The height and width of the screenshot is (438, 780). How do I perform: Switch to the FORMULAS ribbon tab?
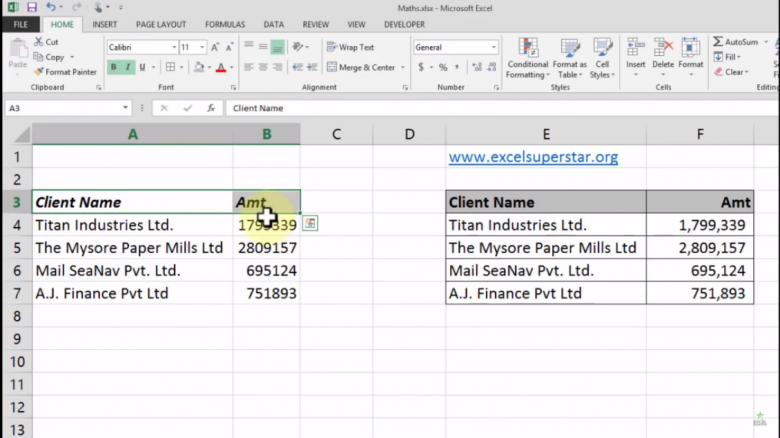click(x=224, y=24)
